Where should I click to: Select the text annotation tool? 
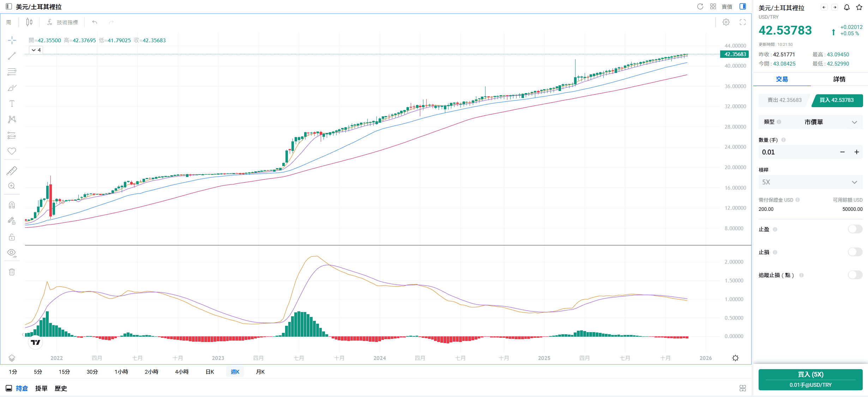(x=12, y=103)
